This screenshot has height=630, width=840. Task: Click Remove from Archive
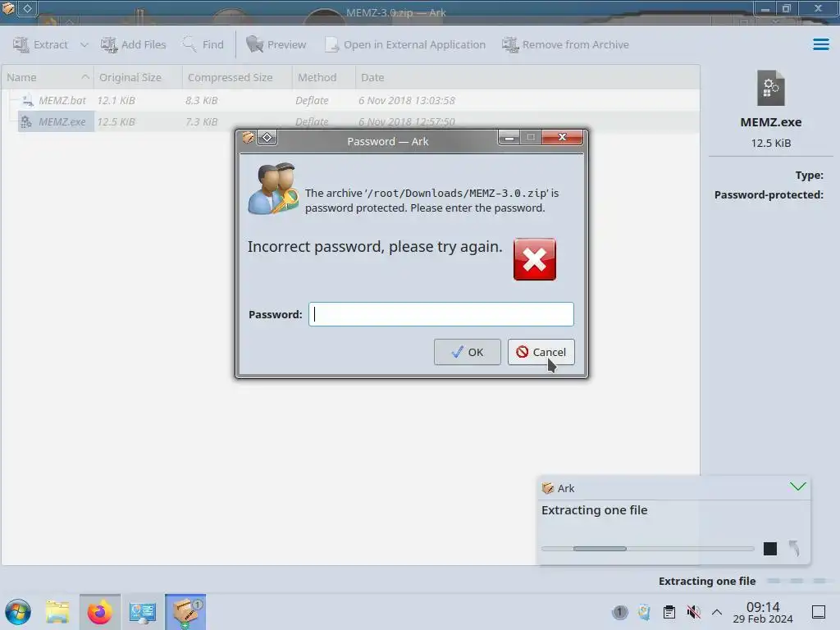pyautogui.click(x=565, y=44)
